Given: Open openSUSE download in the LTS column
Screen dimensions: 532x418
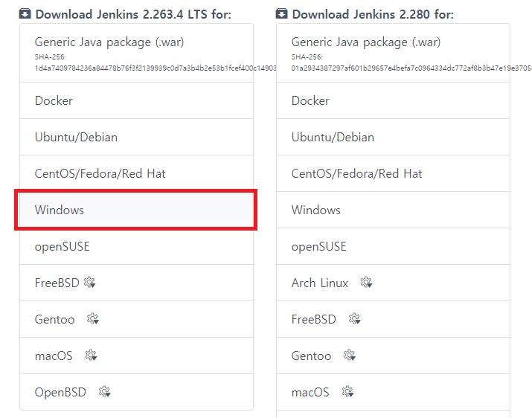Looking at the screenshot, I should tap(136, 246).
